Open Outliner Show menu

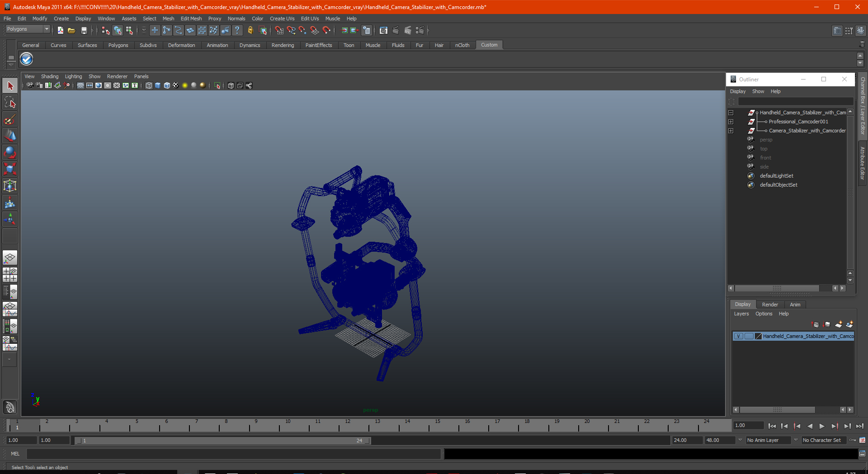point(758,91)
